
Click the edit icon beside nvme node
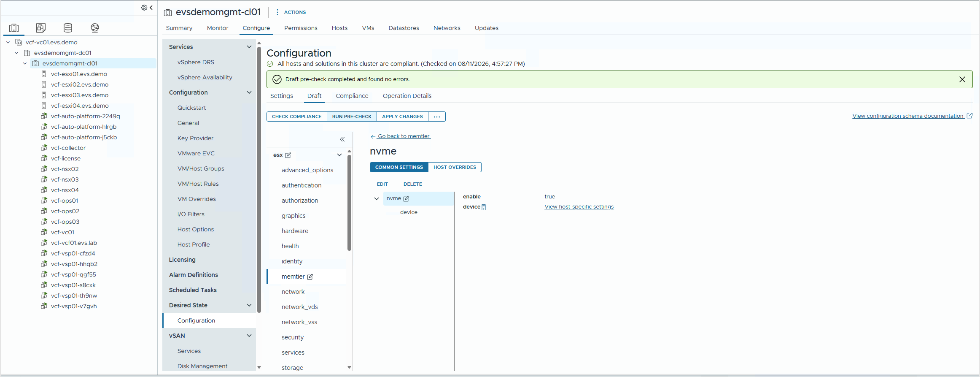point(406,199)
